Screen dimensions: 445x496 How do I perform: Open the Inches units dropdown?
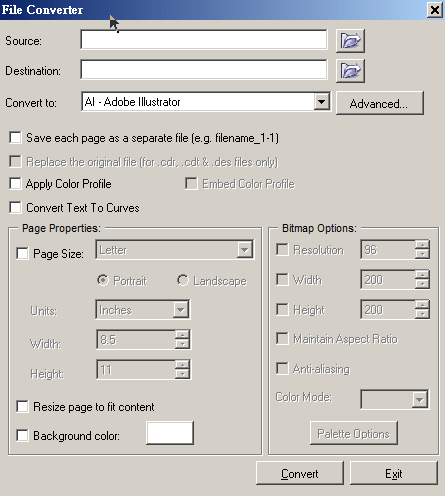[x=181, y=310]
